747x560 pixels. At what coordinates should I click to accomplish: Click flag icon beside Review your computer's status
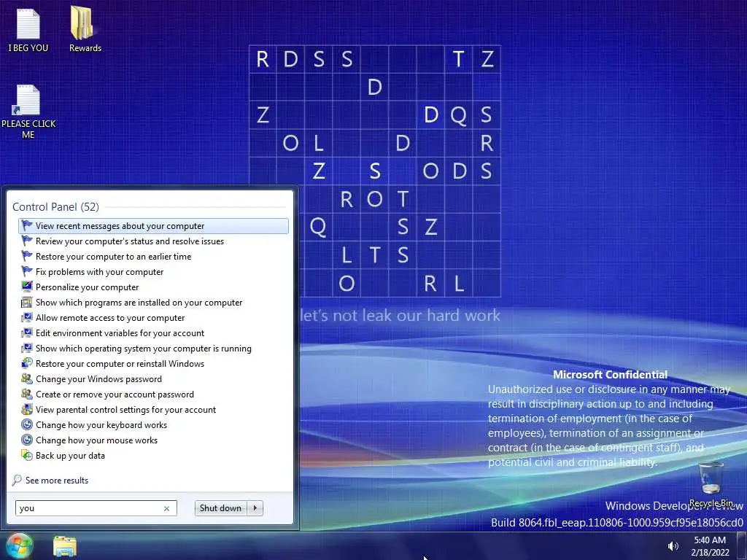pos(27,241)
